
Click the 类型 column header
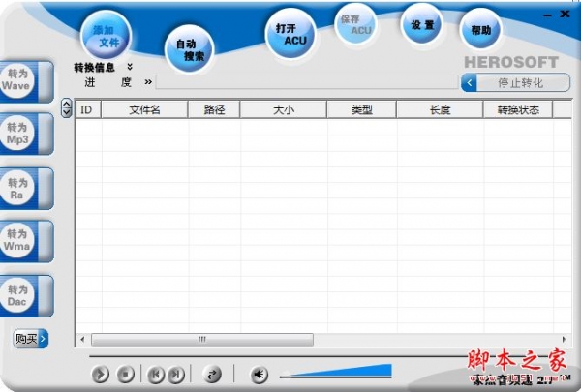tap(361, 109)
